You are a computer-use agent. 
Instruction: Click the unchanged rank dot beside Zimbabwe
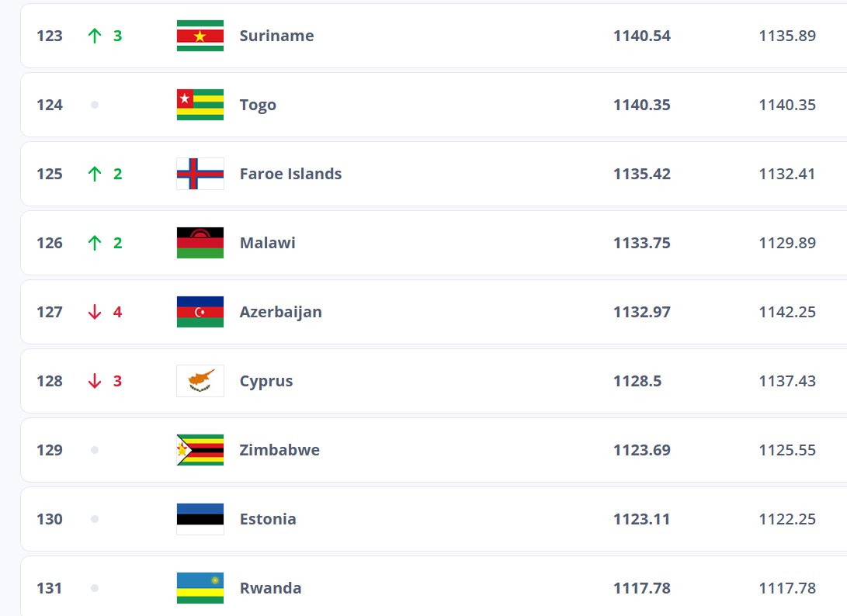coord(94,450)
